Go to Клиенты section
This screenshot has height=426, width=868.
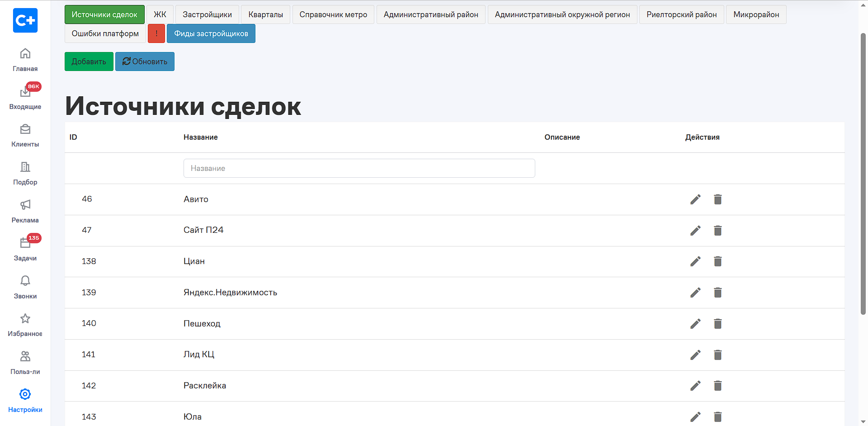coord(25,136)
